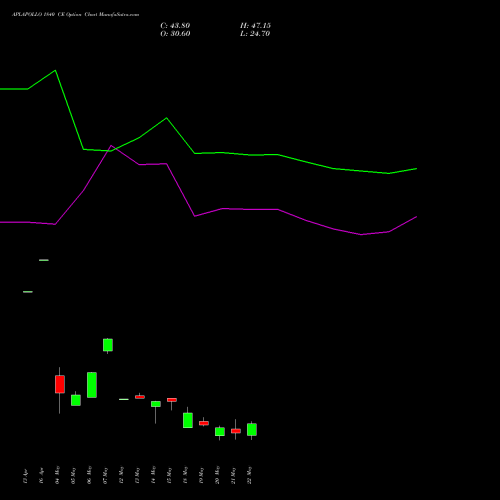The image size is (500, 500).
Task: Click the '14 May' date axis label
Action: coord(153,475)
